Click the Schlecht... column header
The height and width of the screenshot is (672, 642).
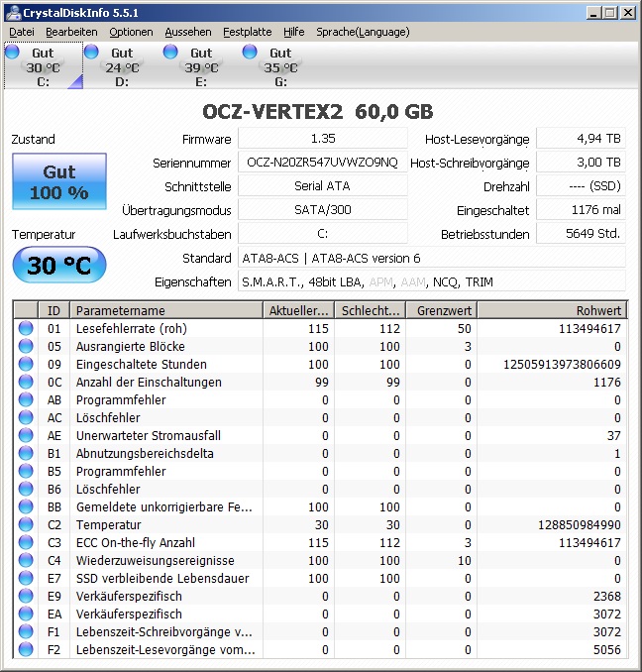click(371, 310)
